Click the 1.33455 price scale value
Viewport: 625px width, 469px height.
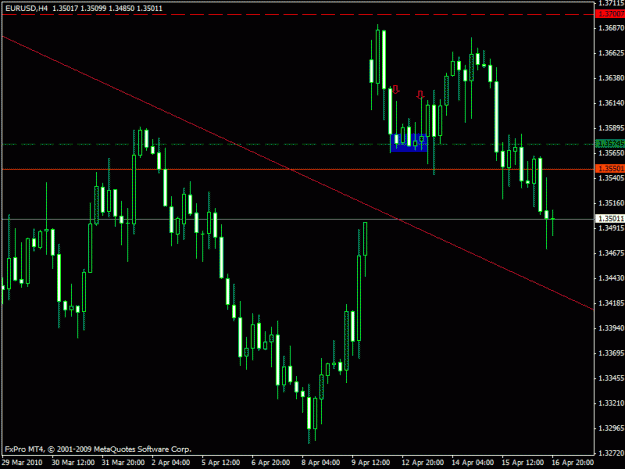(x=611, y=378)
